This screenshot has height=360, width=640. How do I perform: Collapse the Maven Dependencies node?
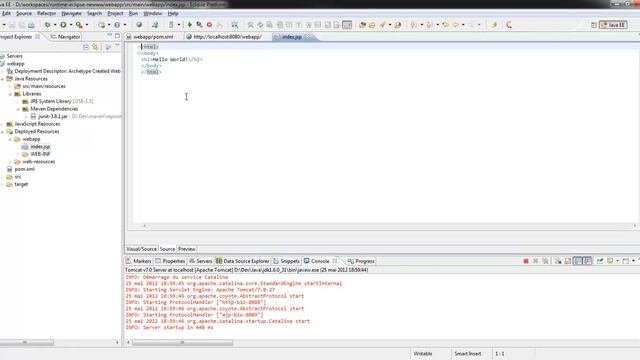click(18, 109)
